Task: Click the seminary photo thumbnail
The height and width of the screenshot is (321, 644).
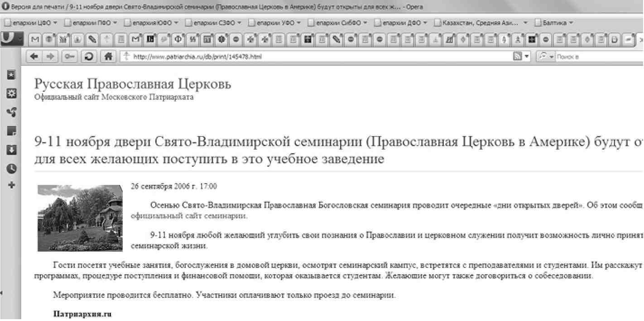Action: tap(80, 218)
